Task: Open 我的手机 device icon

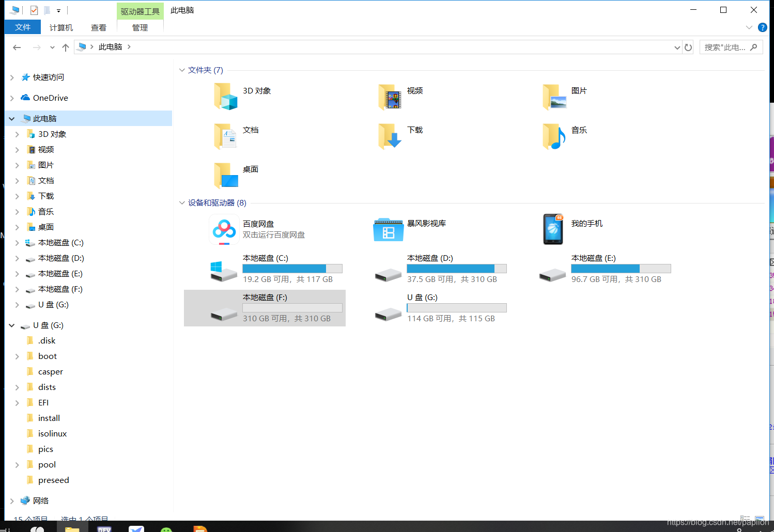Action: coord(553,229)
